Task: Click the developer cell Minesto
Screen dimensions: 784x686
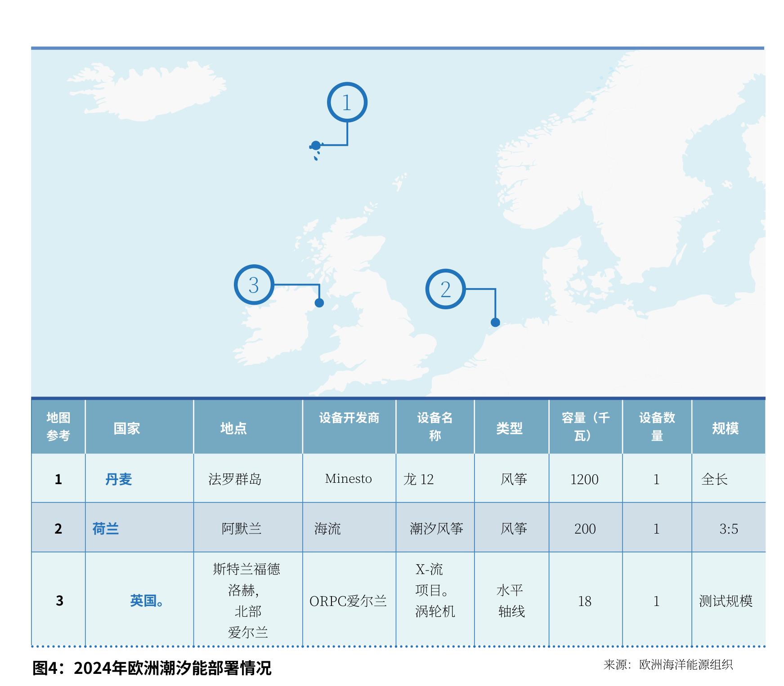Action: (349, 479)
